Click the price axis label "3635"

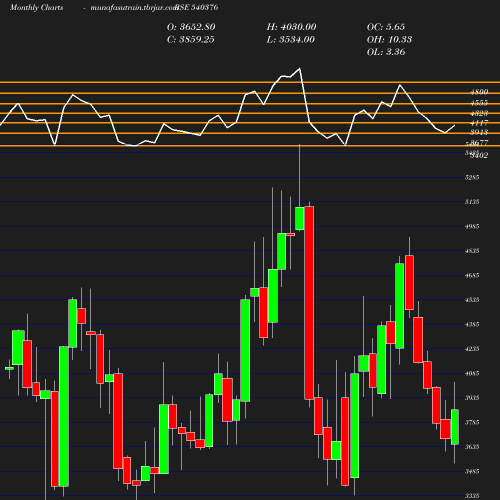[x=472, y=447]
